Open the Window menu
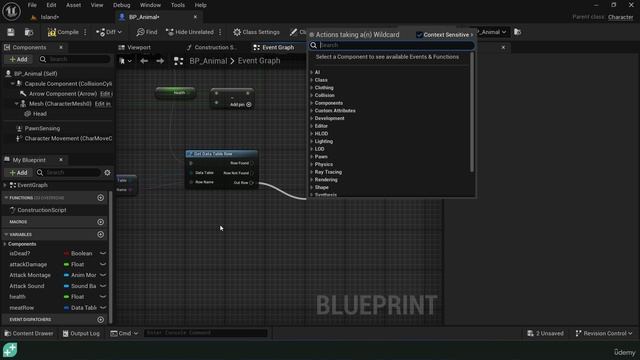 click(x=150, y=5)
